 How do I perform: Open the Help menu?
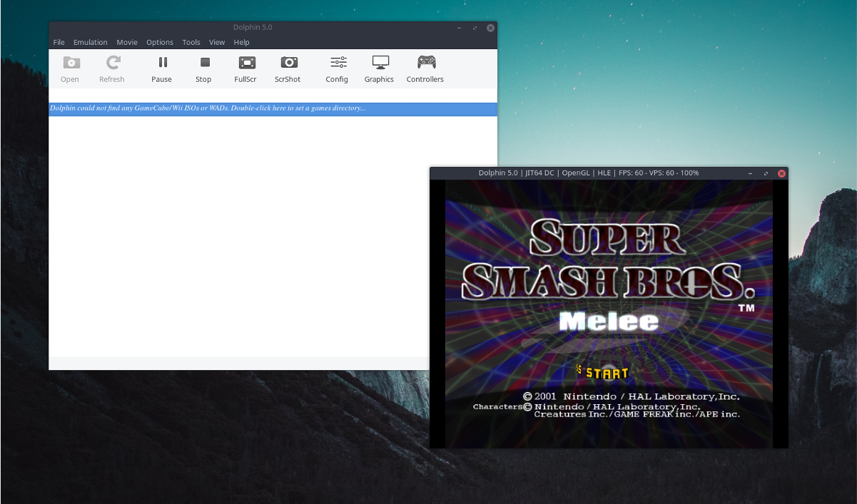[x=242, y=42]
